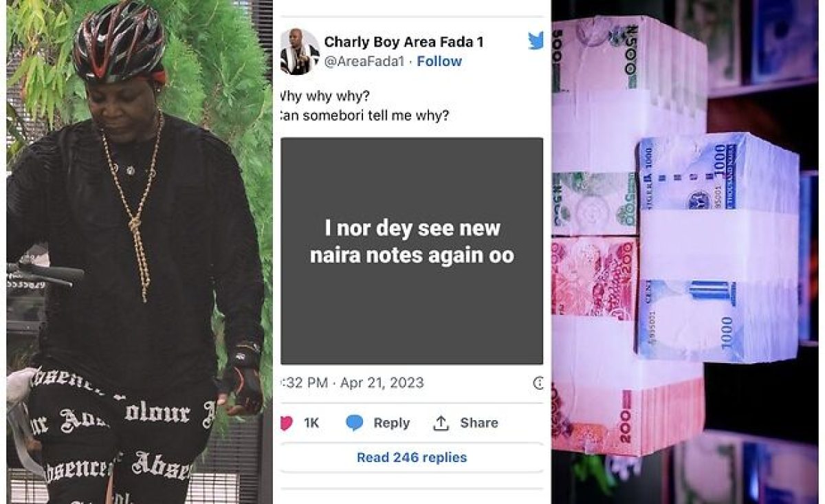825x504 pixels.
Task: Click the Reply text label
Action: coord(392,424)
